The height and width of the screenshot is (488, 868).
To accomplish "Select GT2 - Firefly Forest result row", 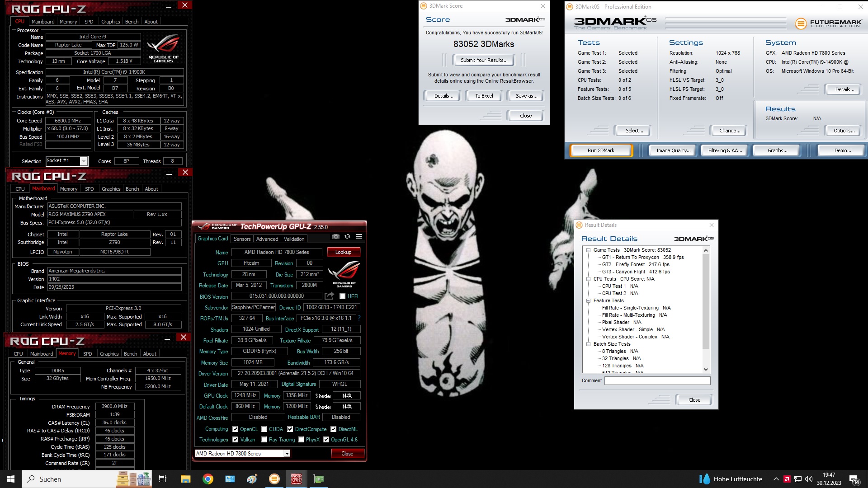I will click(x=636, y=264).
